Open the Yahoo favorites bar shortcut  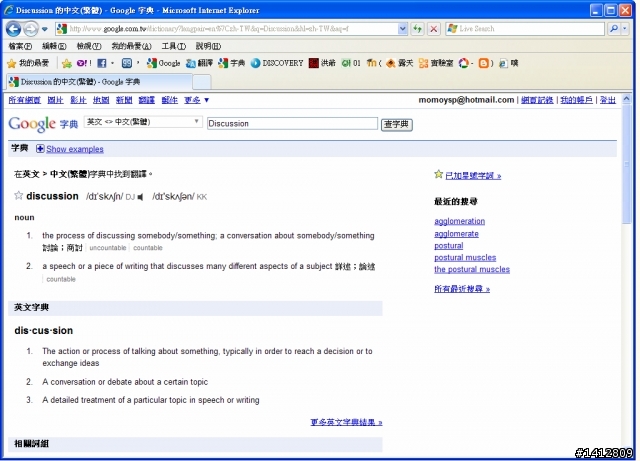point(84,63)
